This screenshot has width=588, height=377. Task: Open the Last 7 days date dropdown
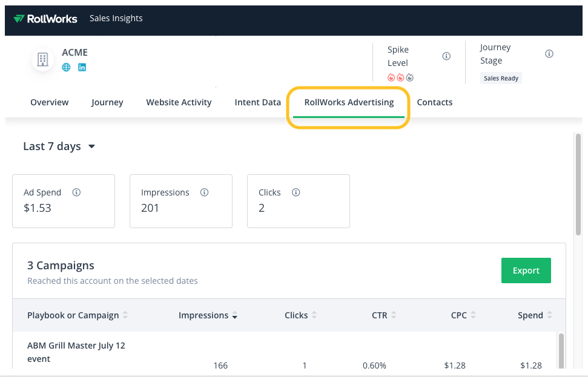coord(59,146)
